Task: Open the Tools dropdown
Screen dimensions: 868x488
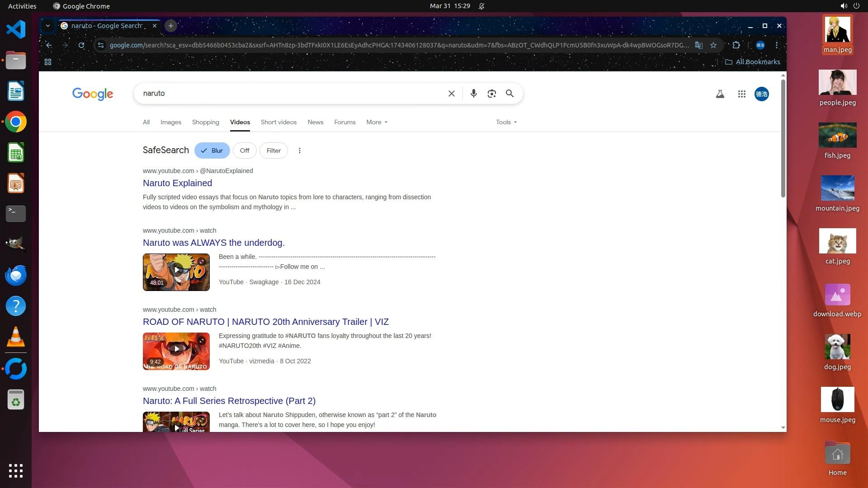Action: 506,122
